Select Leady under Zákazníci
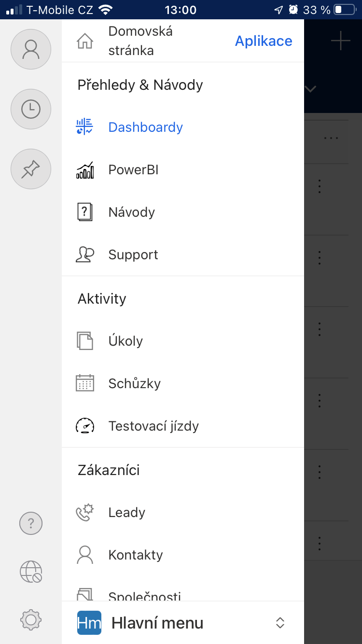The height and width of the screenshot is (644, 362). click(x=126, y=513)
